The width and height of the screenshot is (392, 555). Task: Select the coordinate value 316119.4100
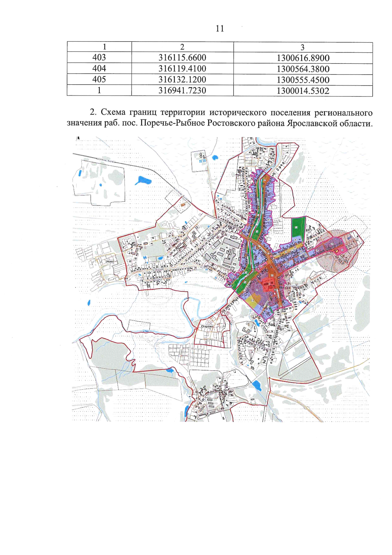[182, 69]
